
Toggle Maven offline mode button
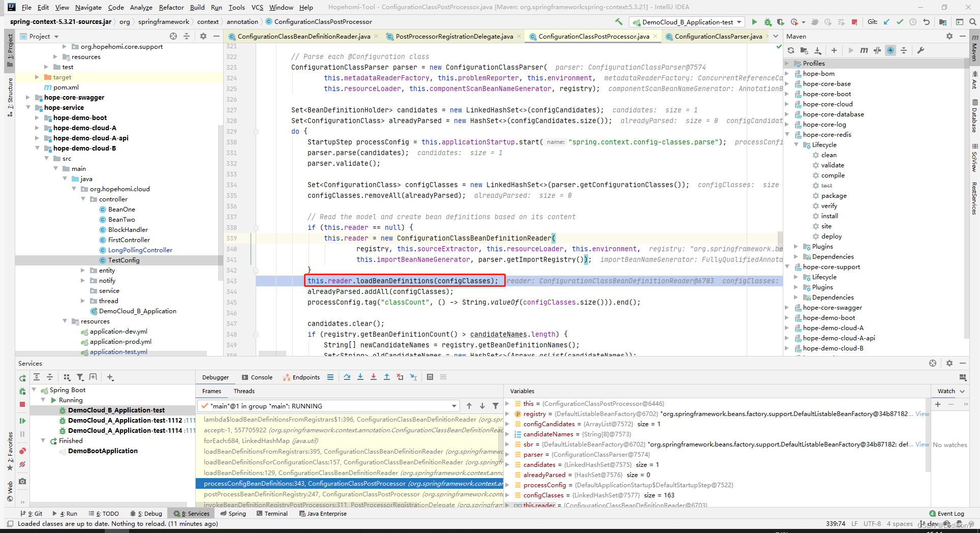(877, 50)
